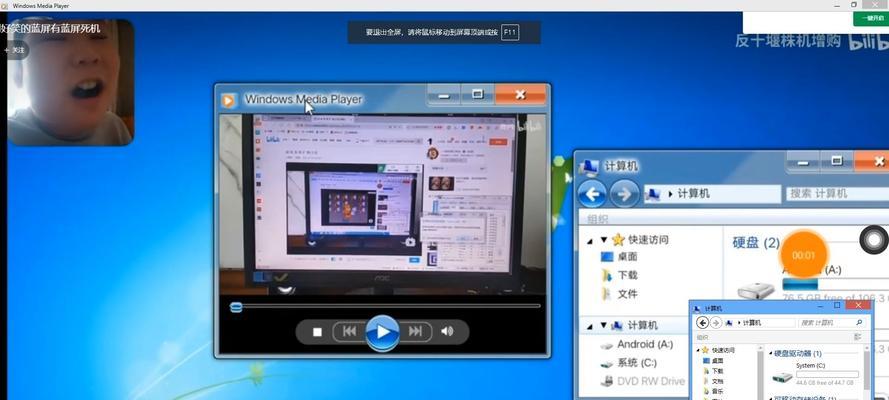Select the System (C:) drive in small window
Image resolution: width=889 pixels, height=400 pixels.
tap(816, 375)
